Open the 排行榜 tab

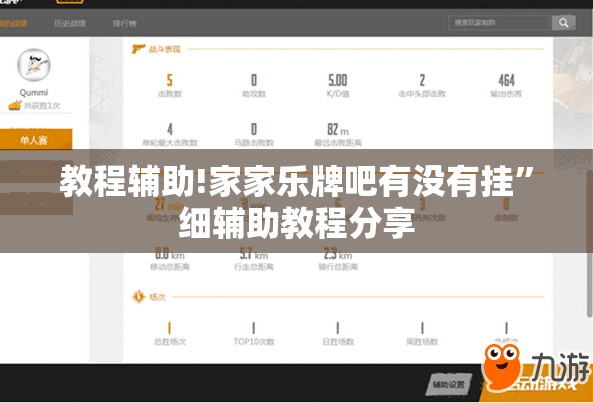[x=124, y=23]
